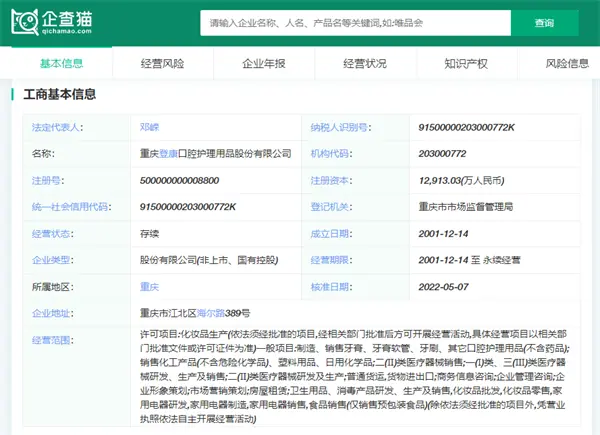Click the 核准日期 label

coord(331,287)
